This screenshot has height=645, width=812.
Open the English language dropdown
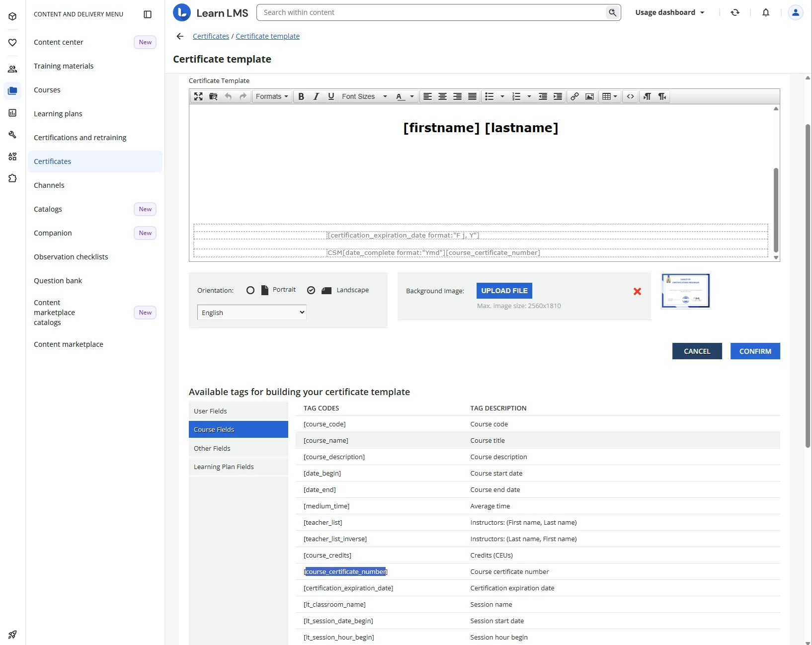pyautogui.click(x=252, y=313)
